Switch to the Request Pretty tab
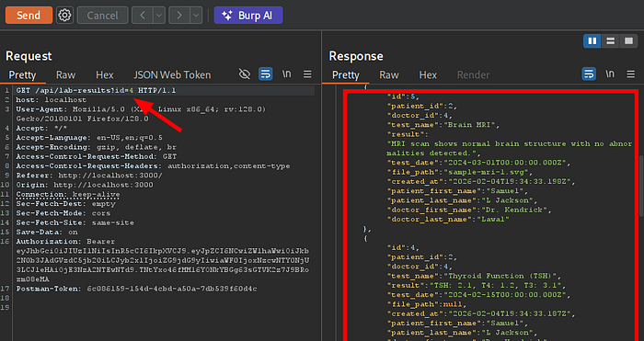Image resolution: width=644 pixels, height=341 pixels. point(22,74)
